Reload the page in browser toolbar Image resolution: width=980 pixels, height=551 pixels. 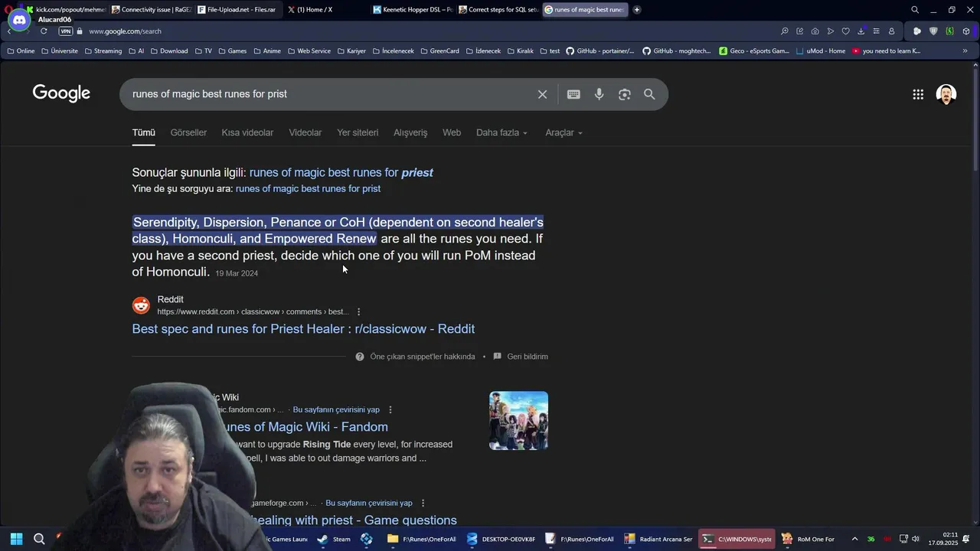(44, 31)
